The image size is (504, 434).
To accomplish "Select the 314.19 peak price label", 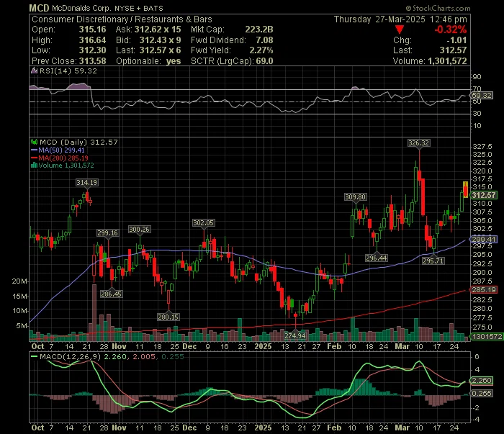I will [x=87, y=183].
